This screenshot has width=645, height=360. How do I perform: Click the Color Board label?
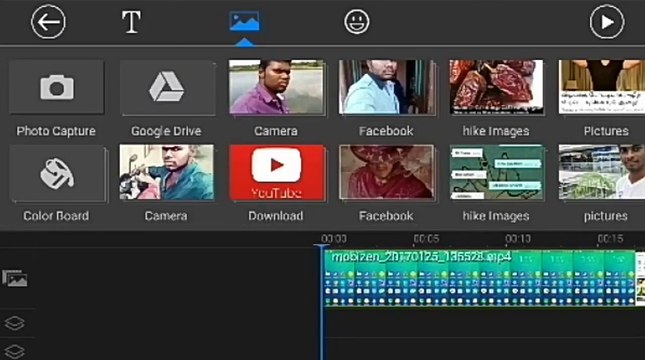tap(56, 216)
